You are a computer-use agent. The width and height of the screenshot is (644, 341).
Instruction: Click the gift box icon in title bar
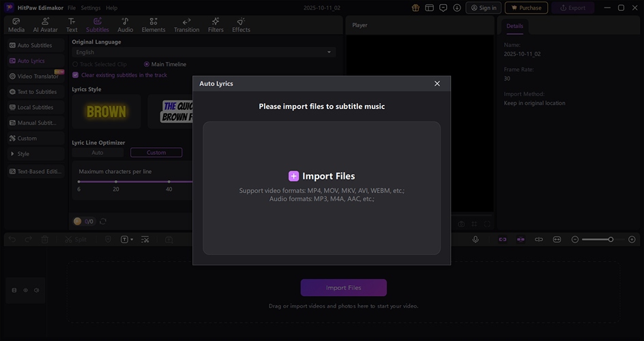pyautogui.click(x=416, y=8)
